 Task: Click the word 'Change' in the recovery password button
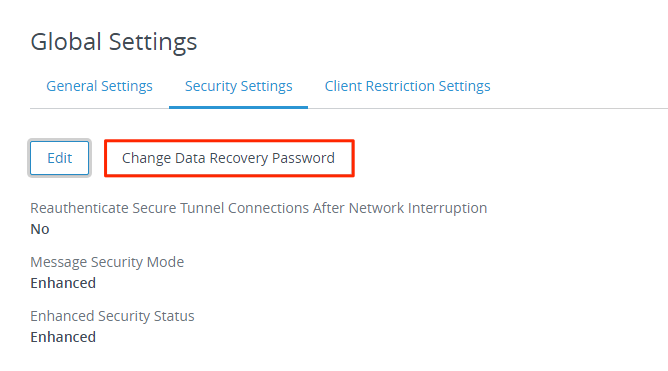147,158
